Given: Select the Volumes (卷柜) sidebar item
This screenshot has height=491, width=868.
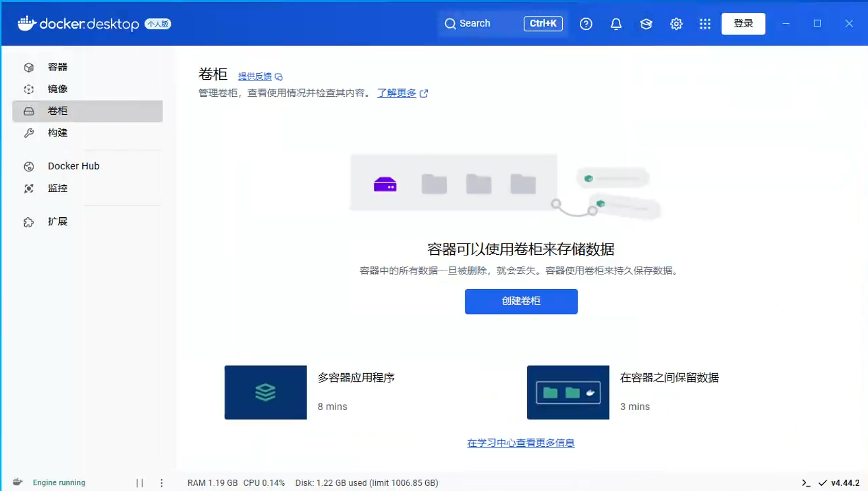Looking at the screenshot, I should [x=88, y=111].
